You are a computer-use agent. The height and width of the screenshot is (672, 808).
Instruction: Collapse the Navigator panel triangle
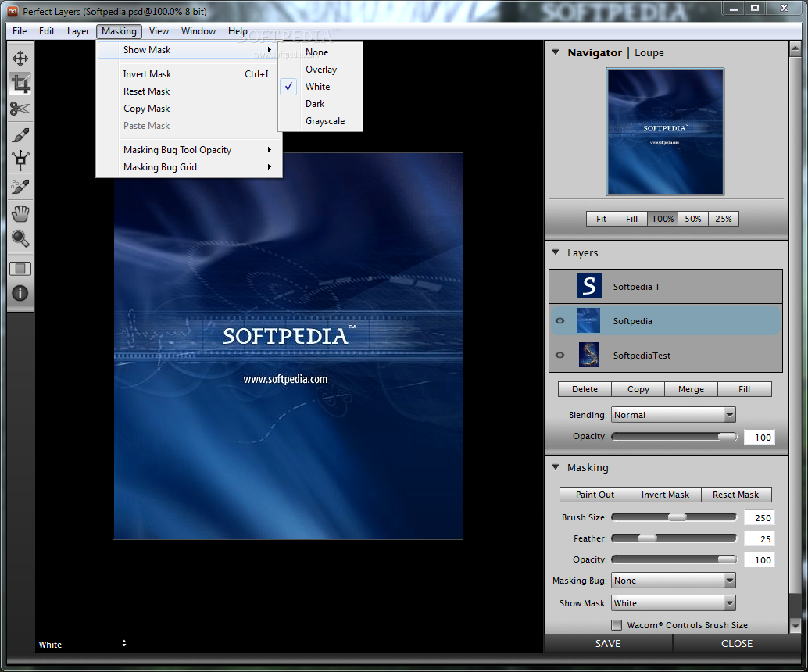[556, 52]
